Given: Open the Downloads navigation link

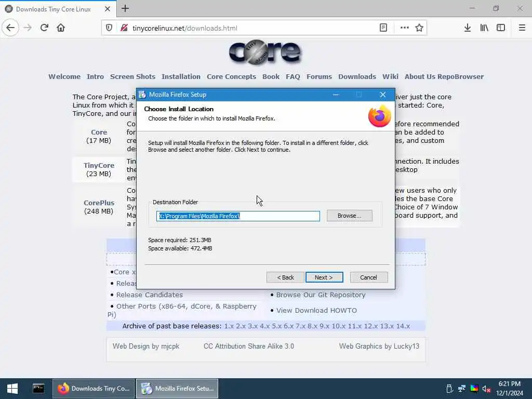Looking at the screenshot, I should [x=357, y=77].
